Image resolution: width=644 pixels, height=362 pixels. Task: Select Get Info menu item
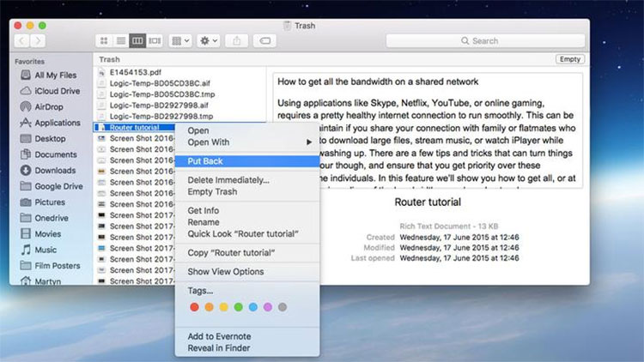click(x=246, y=210)
